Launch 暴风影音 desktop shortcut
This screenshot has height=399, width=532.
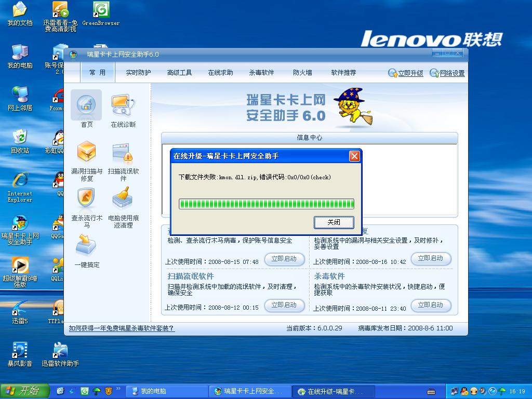point(20,354)
